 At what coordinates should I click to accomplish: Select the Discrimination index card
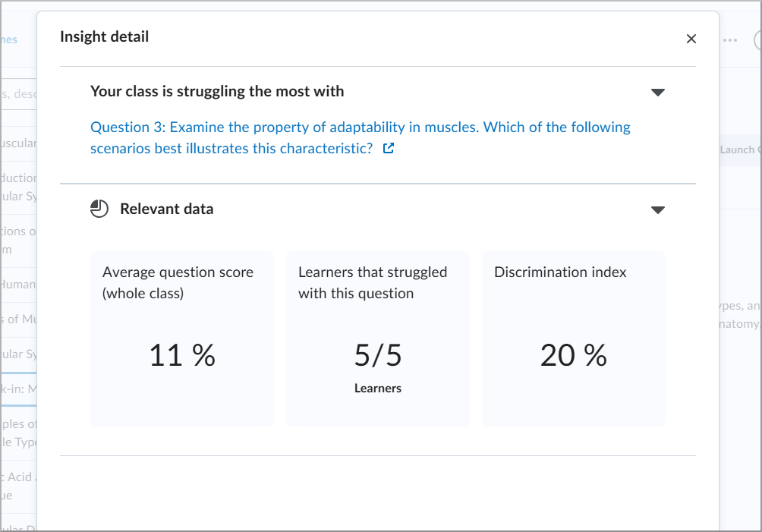click(x=574, y=338)
